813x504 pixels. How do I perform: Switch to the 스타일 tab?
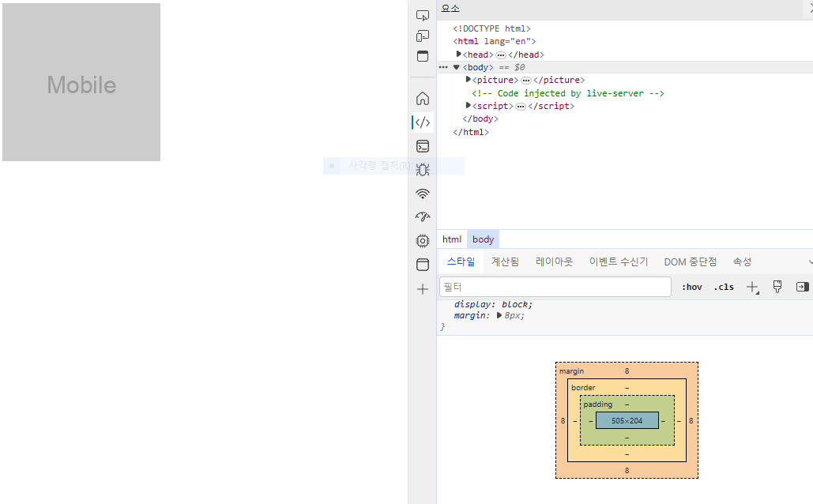(461, 261)
